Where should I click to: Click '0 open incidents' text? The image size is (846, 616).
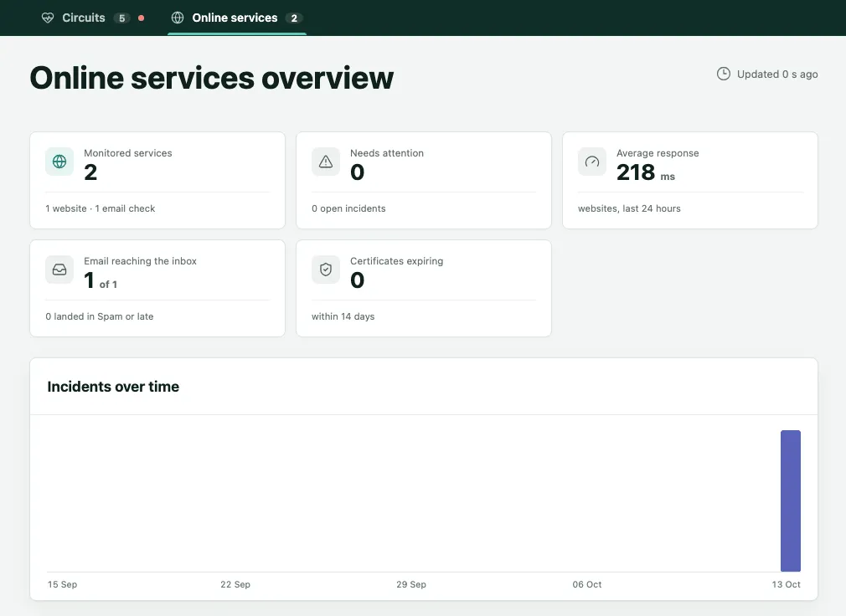click(x=348, y=208)
